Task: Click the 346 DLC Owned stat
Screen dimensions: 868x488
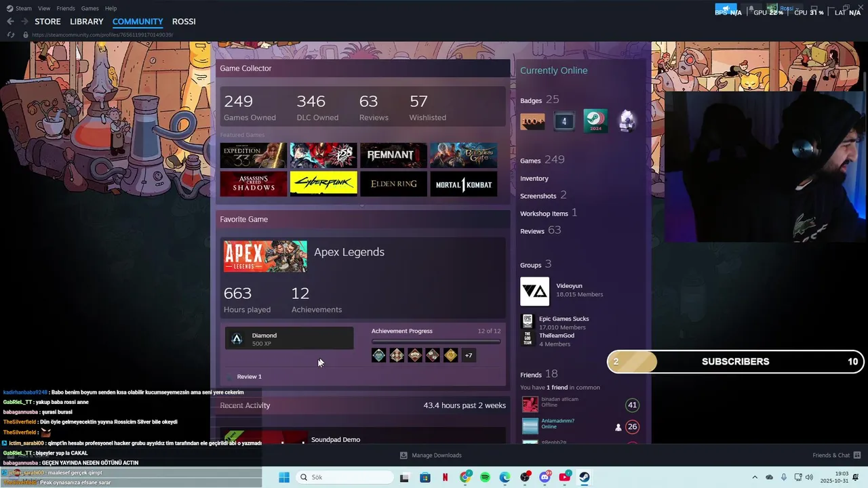Action: point(317,107)
